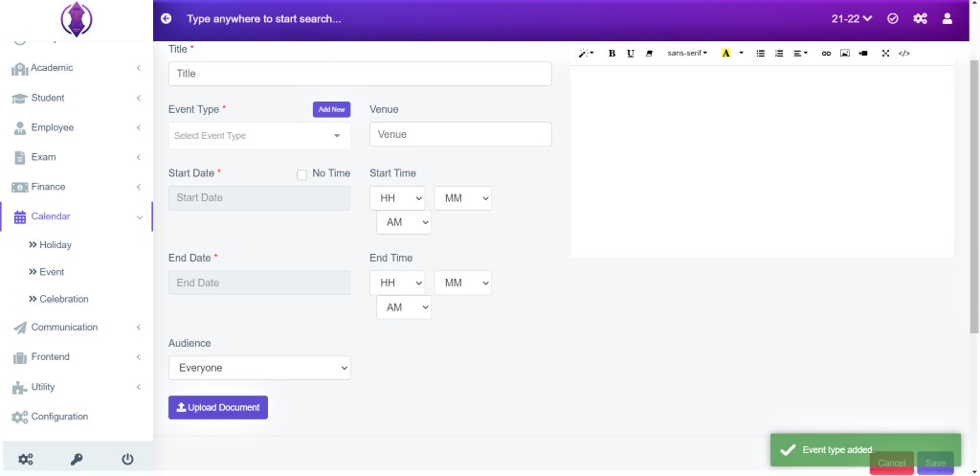Open the text color picker arrow
Screen dimensions: 980x476
pos(742,54)
